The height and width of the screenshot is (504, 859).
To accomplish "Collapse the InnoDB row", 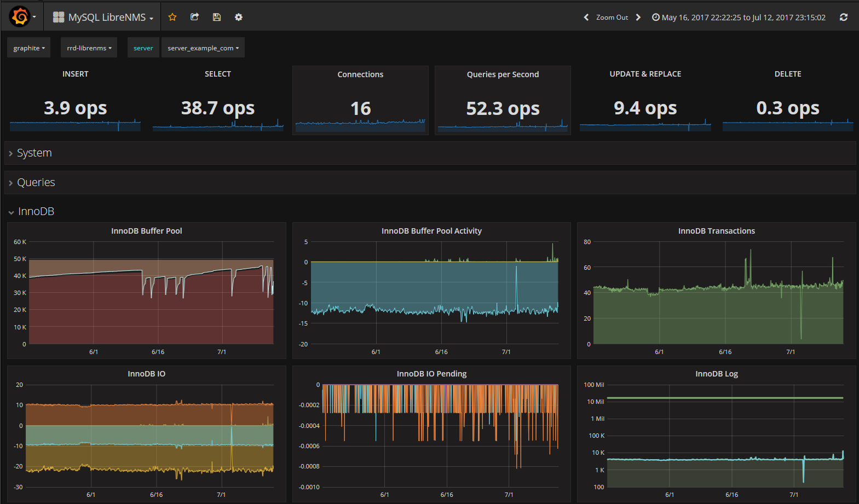I will click(36, 212).
